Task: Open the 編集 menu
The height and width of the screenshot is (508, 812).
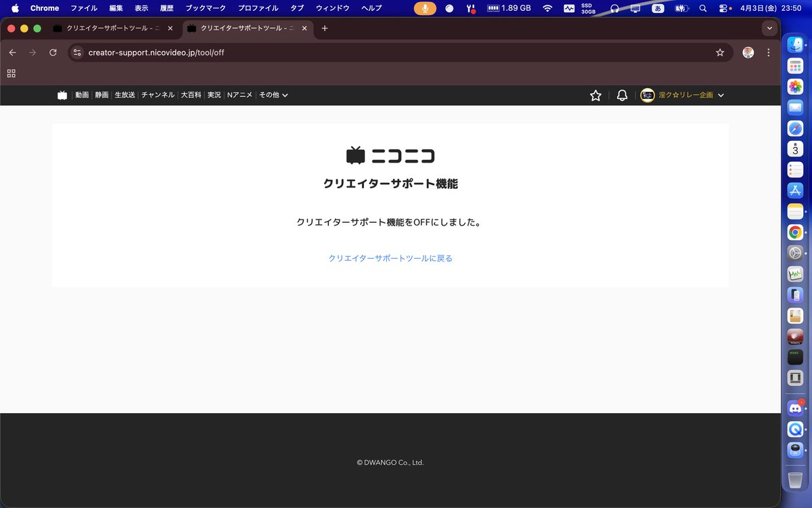Action: click(x=116, y=8)
